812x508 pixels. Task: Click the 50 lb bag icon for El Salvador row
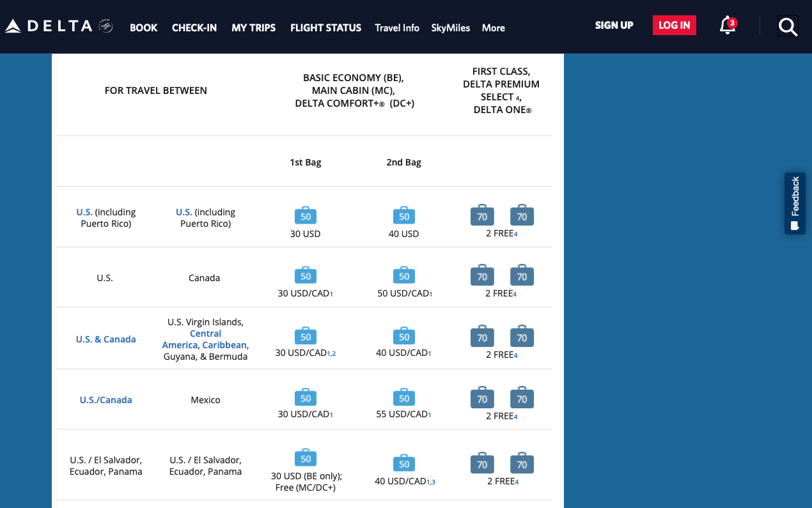click(305, 458)
